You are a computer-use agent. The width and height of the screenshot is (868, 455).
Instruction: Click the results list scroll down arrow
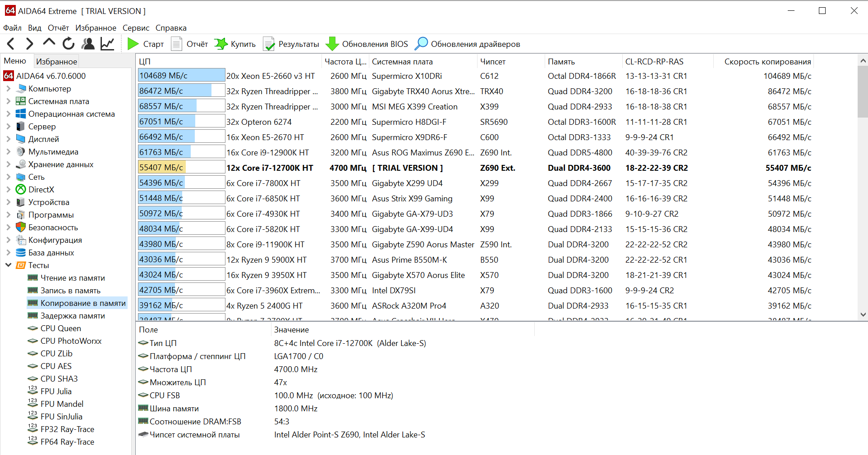pyautogui.click(x=863, y=315)
